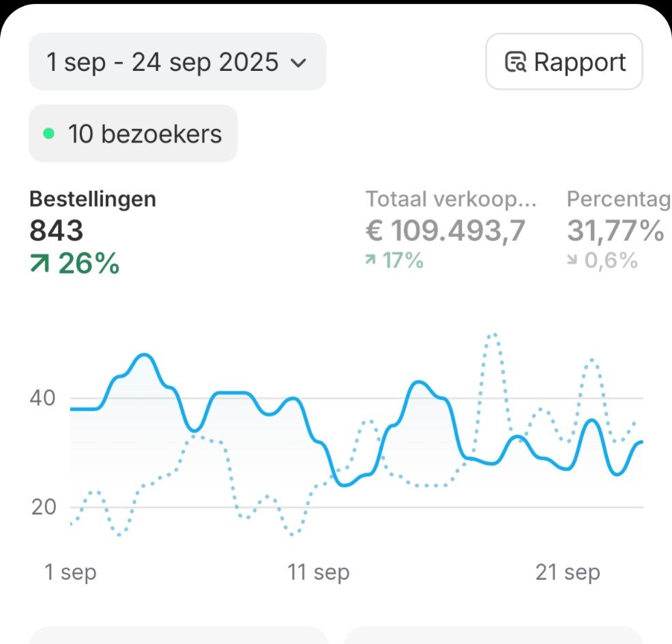672x644 pixels.
Task: Click the green up arrow next to 26%
Action: click(40, 264)
